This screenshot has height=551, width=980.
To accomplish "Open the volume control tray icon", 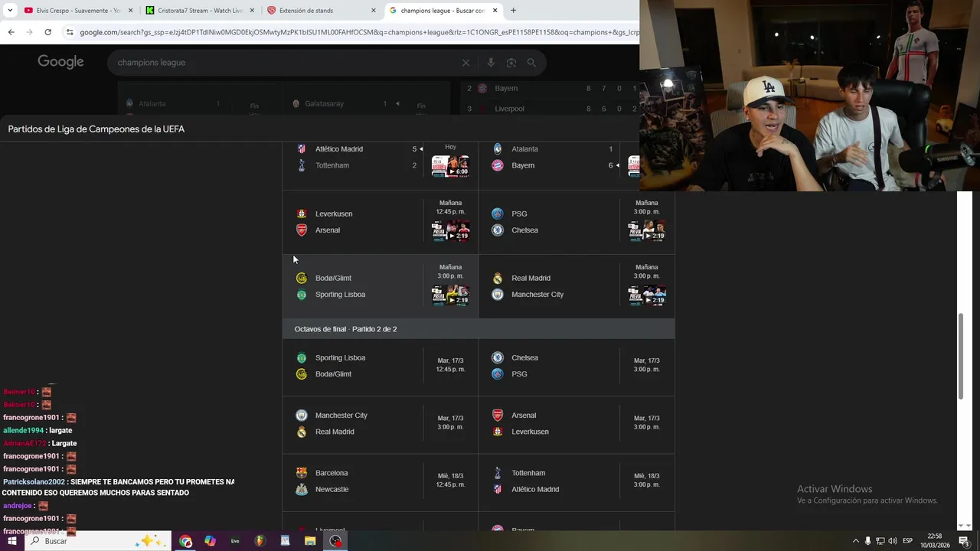I will coord(893,541).
